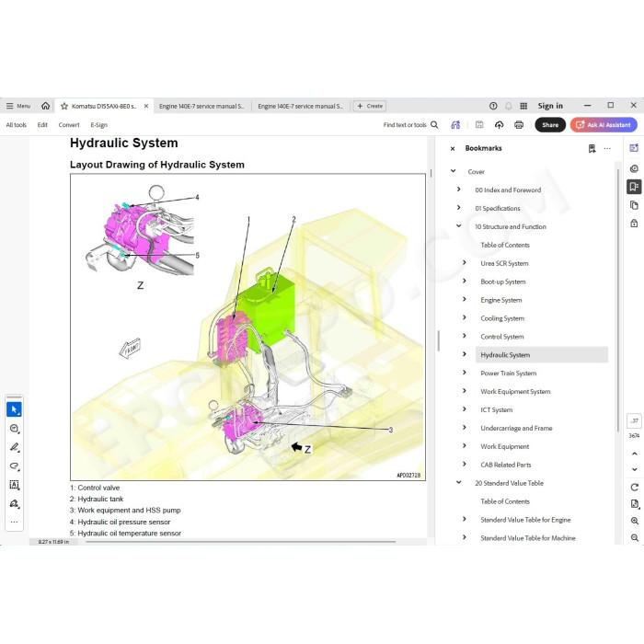Open the Edit menu
This screenshot has height=644, width=644.
click(x=42, y=125)
